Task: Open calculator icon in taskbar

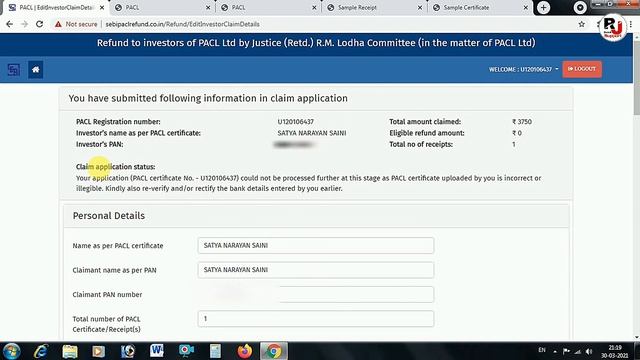Action: point(215,351)
